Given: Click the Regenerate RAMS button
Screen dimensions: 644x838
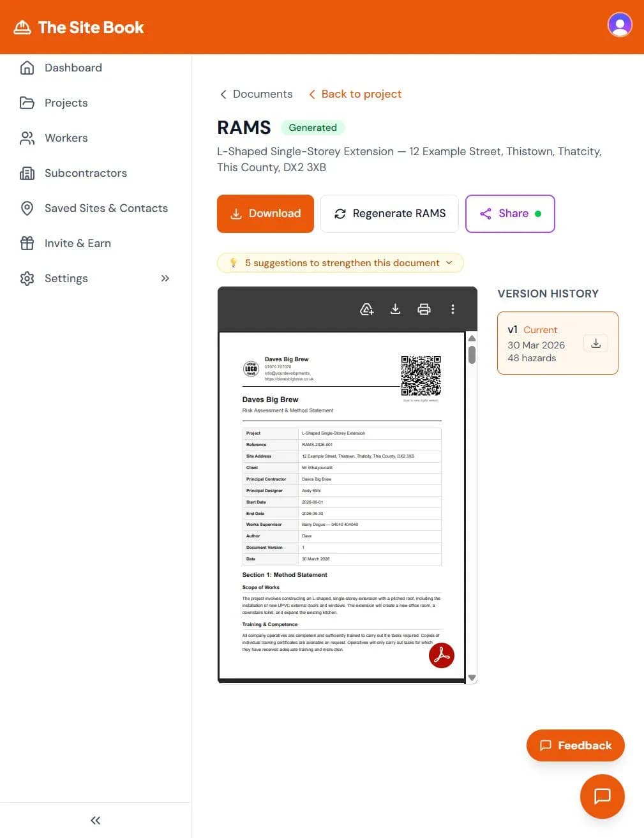Looking at the screenshot, I should click(x=389, y=213).
